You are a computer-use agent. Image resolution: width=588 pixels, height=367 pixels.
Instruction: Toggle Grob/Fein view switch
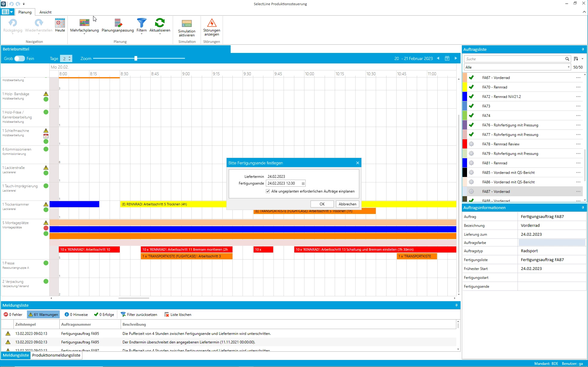(20, 58)
